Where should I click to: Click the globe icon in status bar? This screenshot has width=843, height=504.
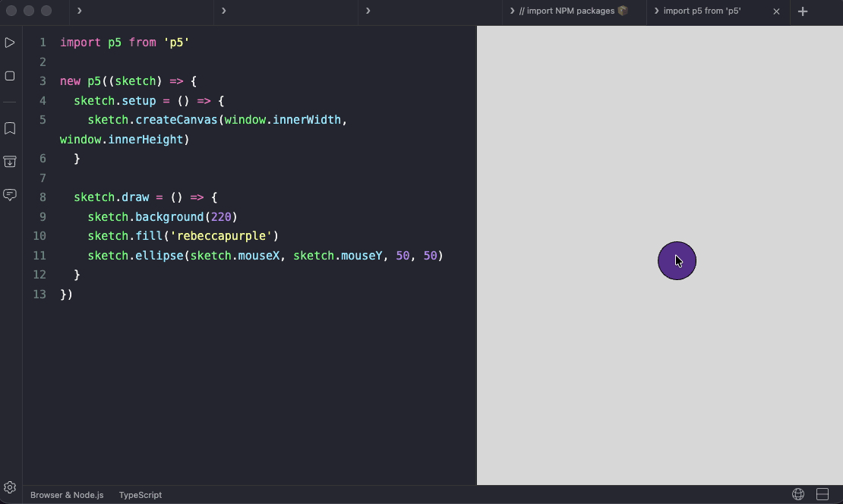click(x=798, y=494)
